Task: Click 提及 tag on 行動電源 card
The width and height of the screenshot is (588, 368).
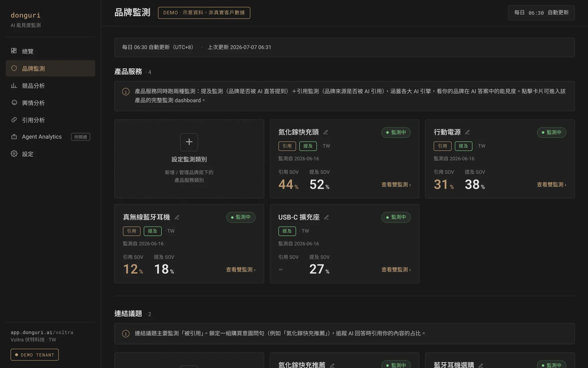Action: (463, 146)
